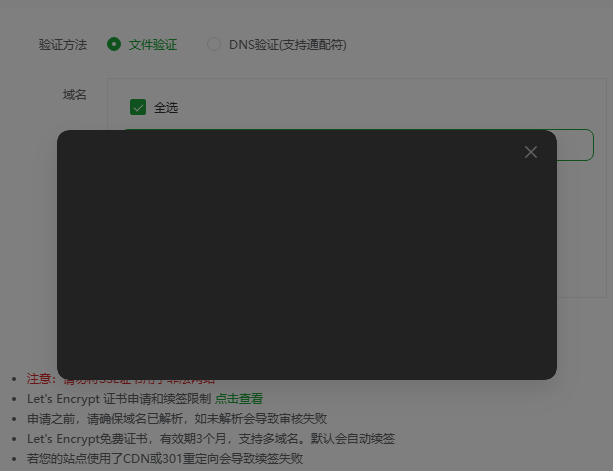
Task: Open the 点击查看 link
Action: [x=239, y=398]
